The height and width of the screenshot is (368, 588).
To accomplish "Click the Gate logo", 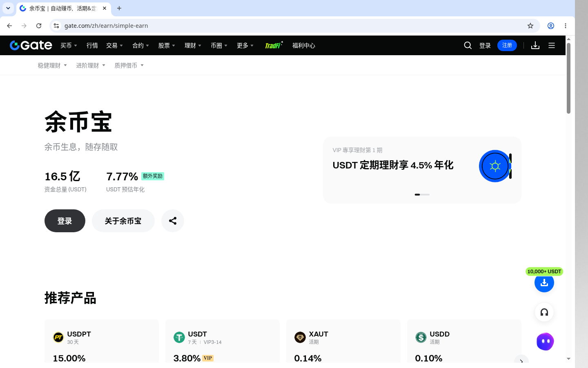I will [x=31, y=45].
